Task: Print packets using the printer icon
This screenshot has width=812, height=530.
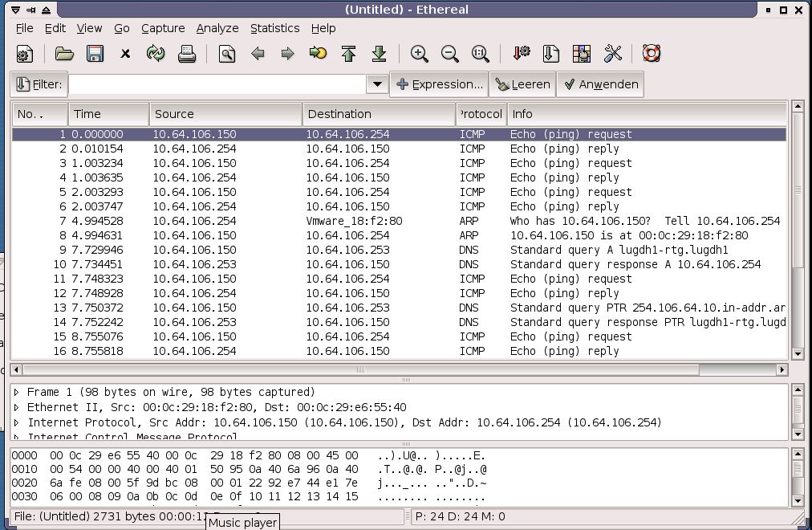Action: click(x=186, y=53)
